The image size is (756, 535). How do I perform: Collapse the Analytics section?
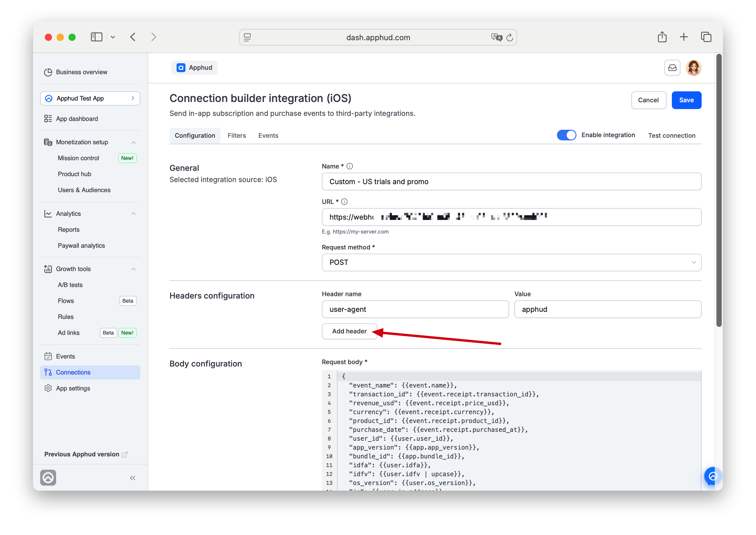tap(133, 214)
